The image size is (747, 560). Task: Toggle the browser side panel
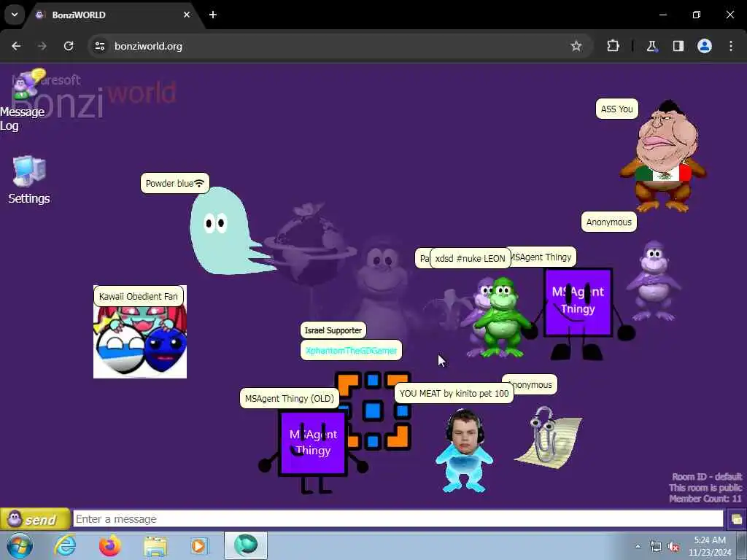tap(678, 46)
